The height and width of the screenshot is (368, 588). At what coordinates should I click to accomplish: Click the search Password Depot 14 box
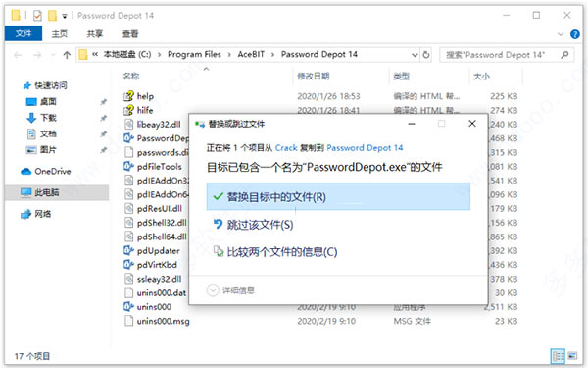[x=507, y=55]
